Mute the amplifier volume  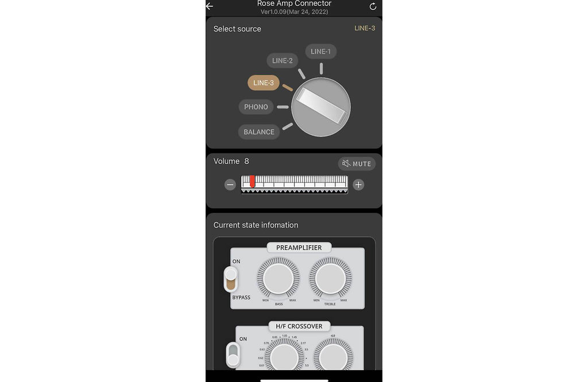357,163
